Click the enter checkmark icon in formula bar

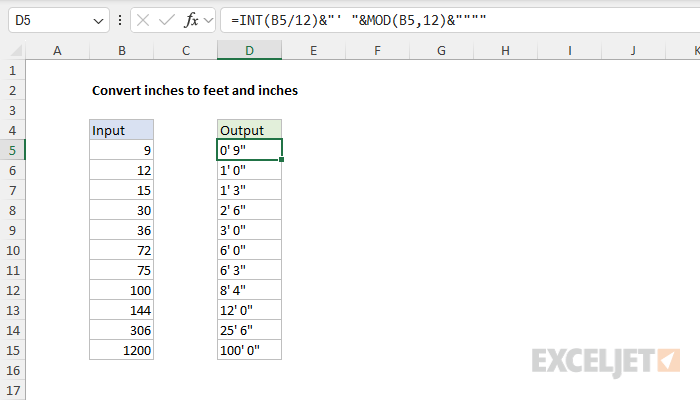point(167,20)
